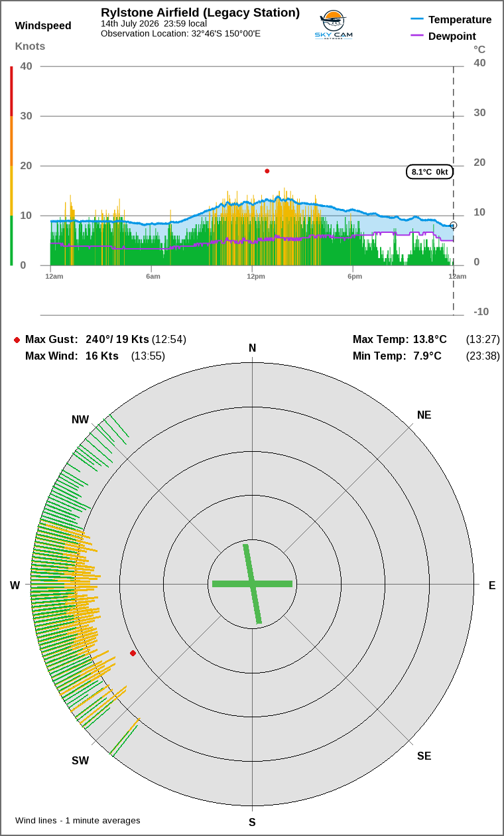Image resolution: width=504 pixels, height=836 pixels.
Task: Click the 6am time axis label
Action: (x=153, y=276)
